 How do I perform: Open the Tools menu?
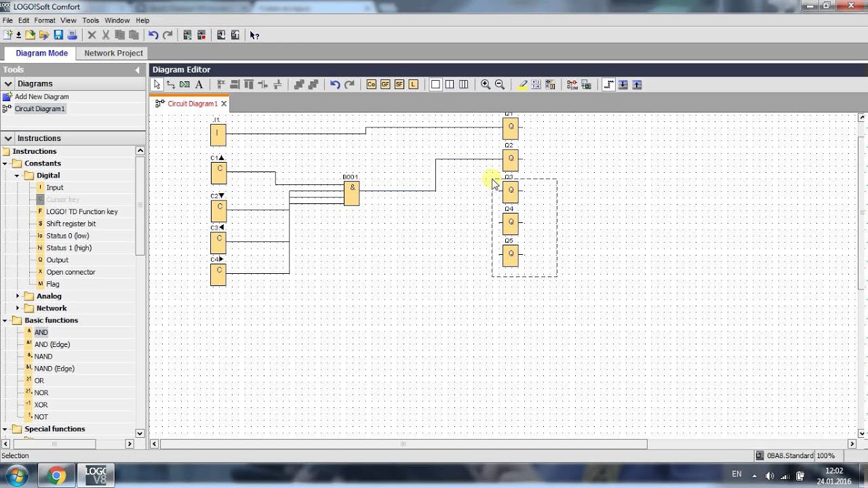tap(90, 20)
